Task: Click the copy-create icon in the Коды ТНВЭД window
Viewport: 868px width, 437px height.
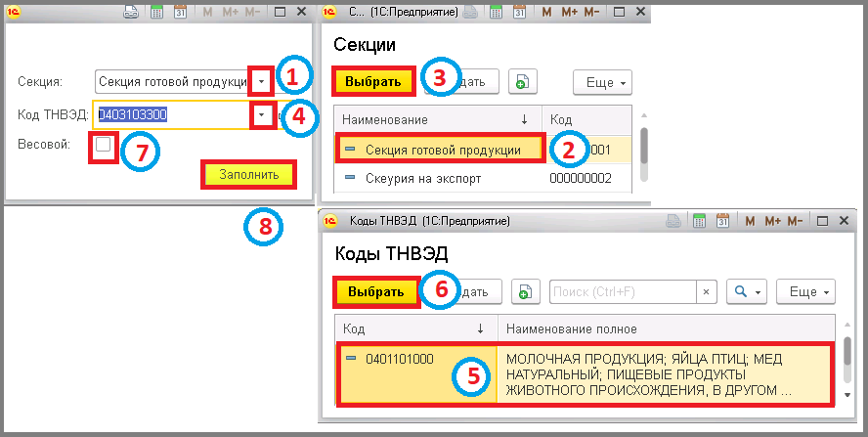Action: click(525, 291)
